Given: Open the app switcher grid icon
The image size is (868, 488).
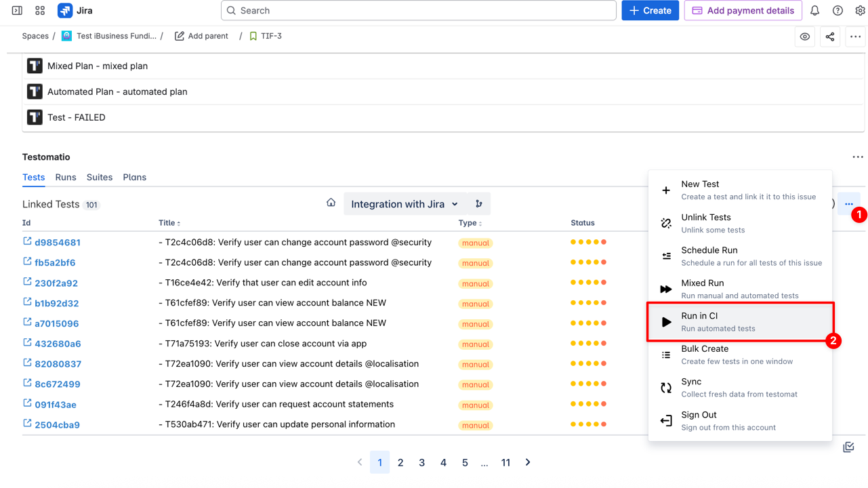Looking at the screenshot, I should pos(40,11).
